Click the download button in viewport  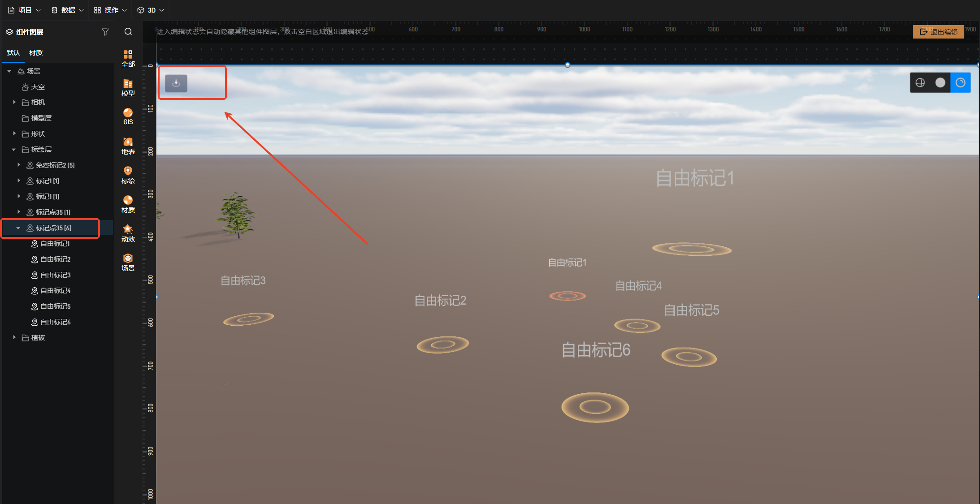click(176, 83)
